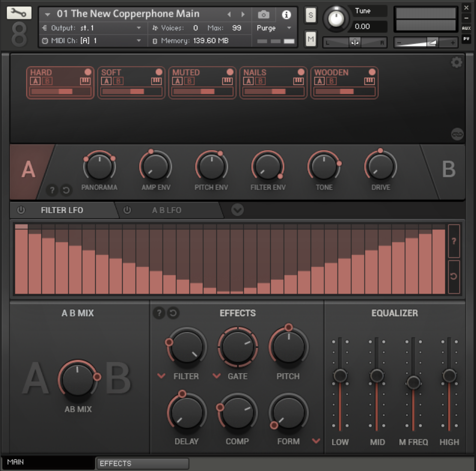Click the HARD slot volume bar
The width and height of the screenshot is (476, 471).
[x=60, y=91]
